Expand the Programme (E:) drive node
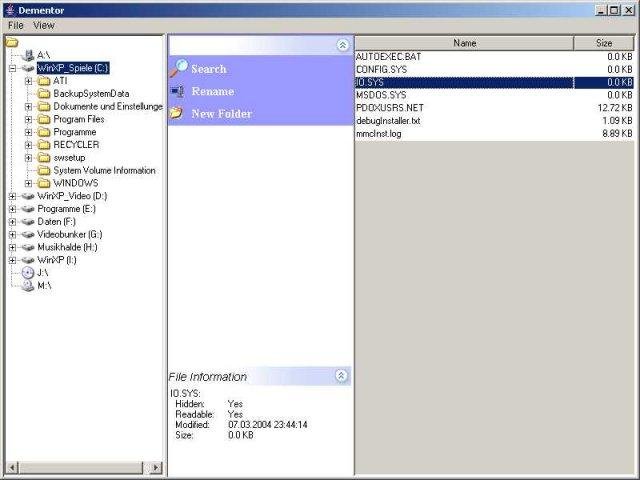 (x=12, y=209)
